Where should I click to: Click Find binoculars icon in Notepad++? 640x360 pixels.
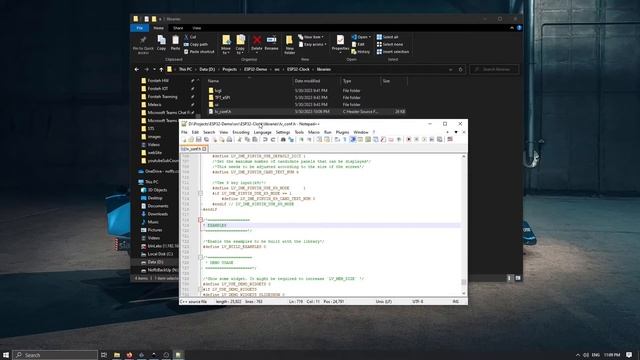[x=283, y=140]
